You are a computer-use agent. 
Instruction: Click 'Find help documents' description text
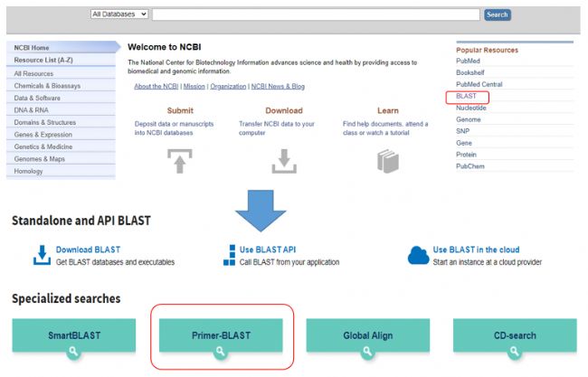[385, 128]
